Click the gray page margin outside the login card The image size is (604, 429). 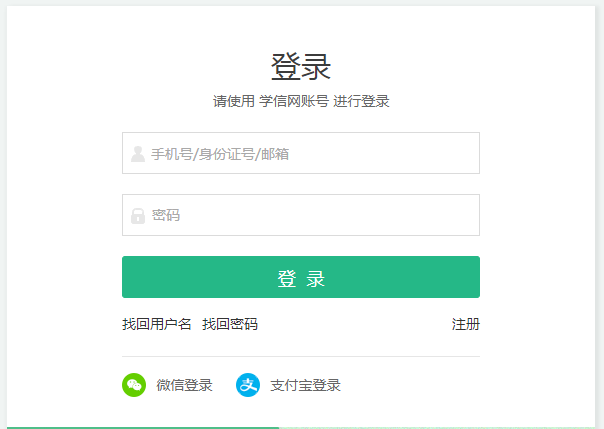[x=600, y=200]
